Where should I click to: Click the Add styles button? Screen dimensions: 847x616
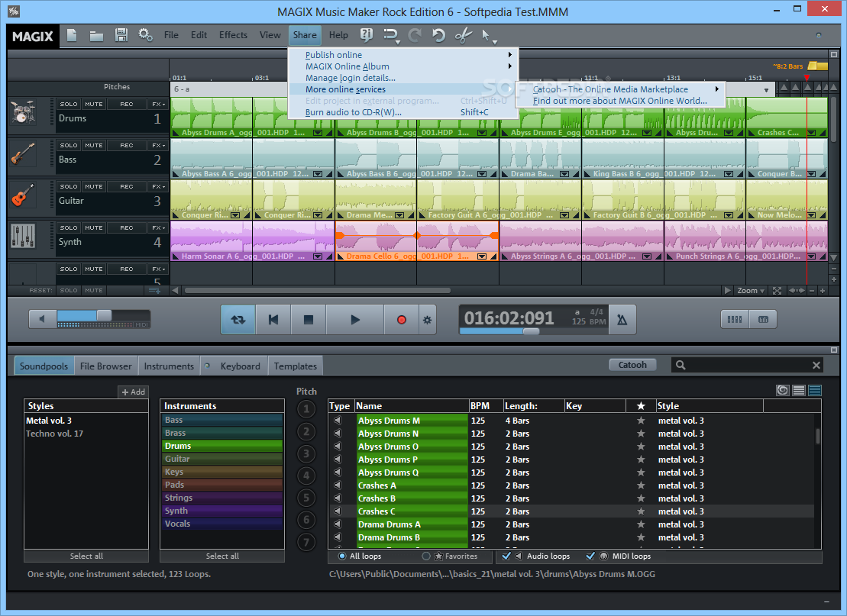coord(134,392)
